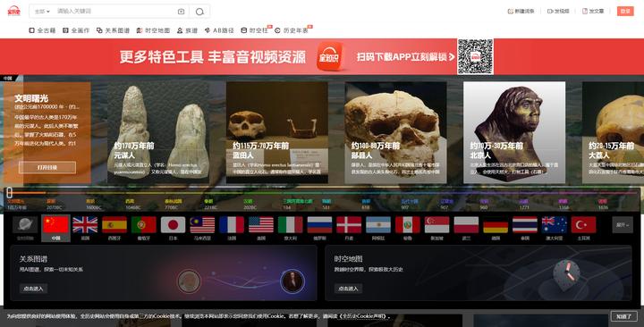The width and height of the screenshot is (644, 327).
Task: Open 时空地图 in the top navigation
Action: [x=153, y=30]
